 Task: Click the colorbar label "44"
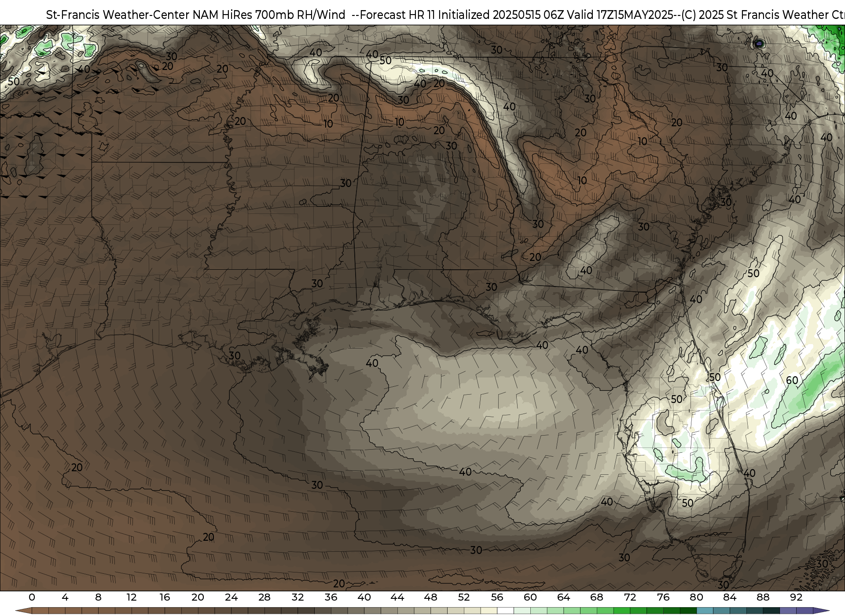tap(397, 598)
